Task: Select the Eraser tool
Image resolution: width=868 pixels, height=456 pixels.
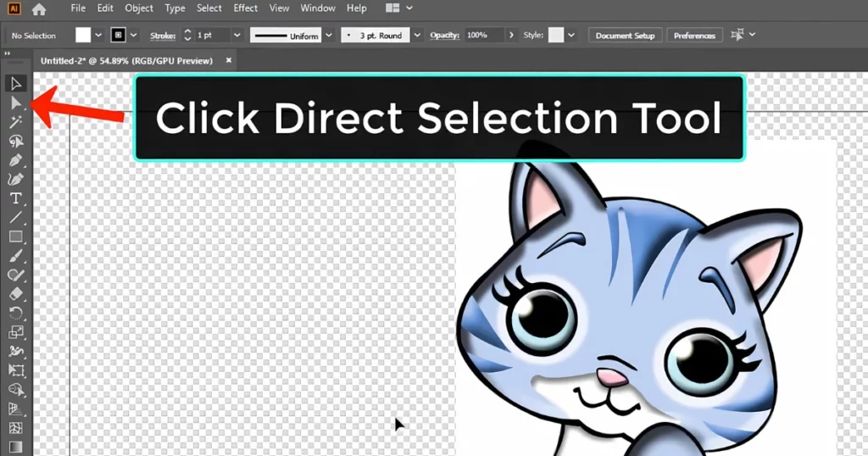Action: (x=15, y=294)
